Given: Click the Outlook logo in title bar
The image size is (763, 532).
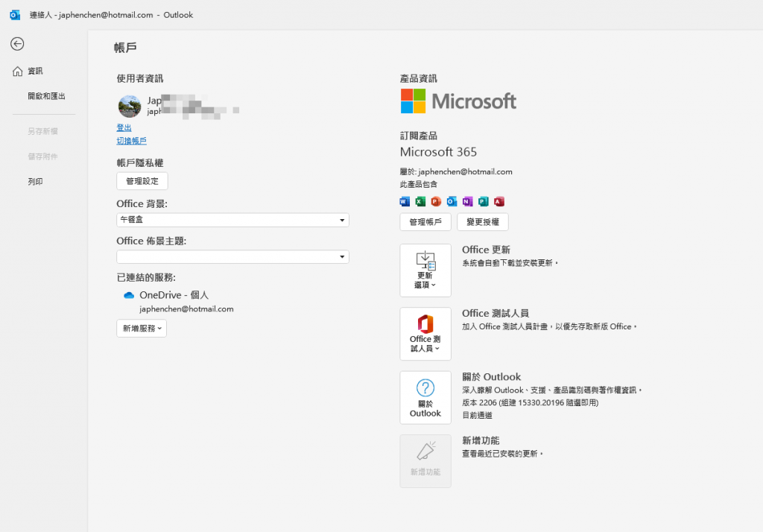Looking at the screenshot, I should pyautogui.click(x=15, y=15).
